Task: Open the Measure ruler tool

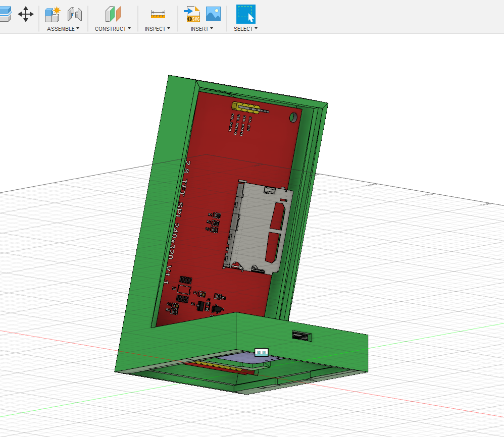Action: [x=158, y=14]
